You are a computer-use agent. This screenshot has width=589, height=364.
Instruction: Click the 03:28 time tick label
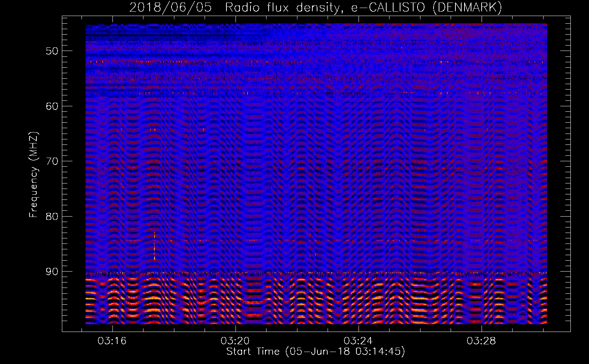pyautogui.click(x=481, y=341)
